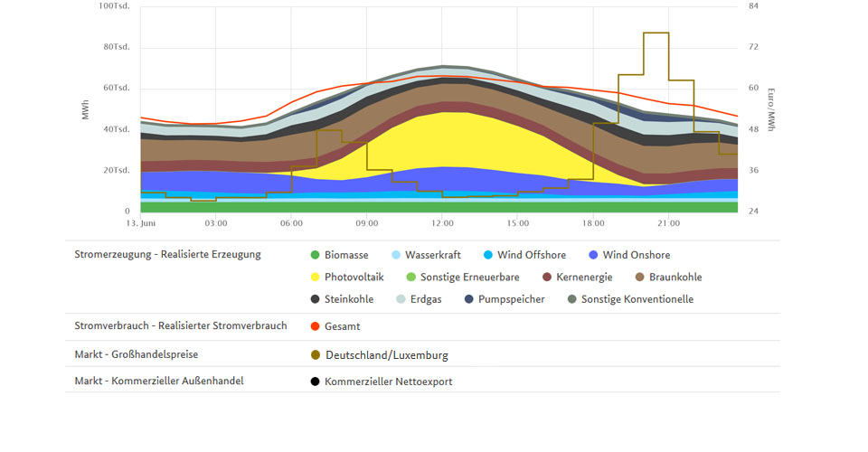Toggle the yellow Photovoltaik legend item
Screen dimensions: 868x452
315,277
